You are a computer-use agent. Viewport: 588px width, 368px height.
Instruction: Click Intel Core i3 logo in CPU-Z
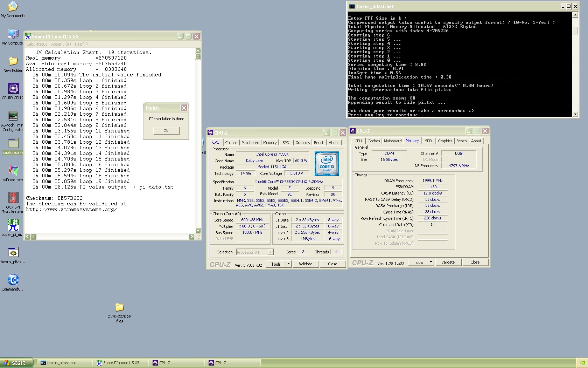click(x=327, y=164)
